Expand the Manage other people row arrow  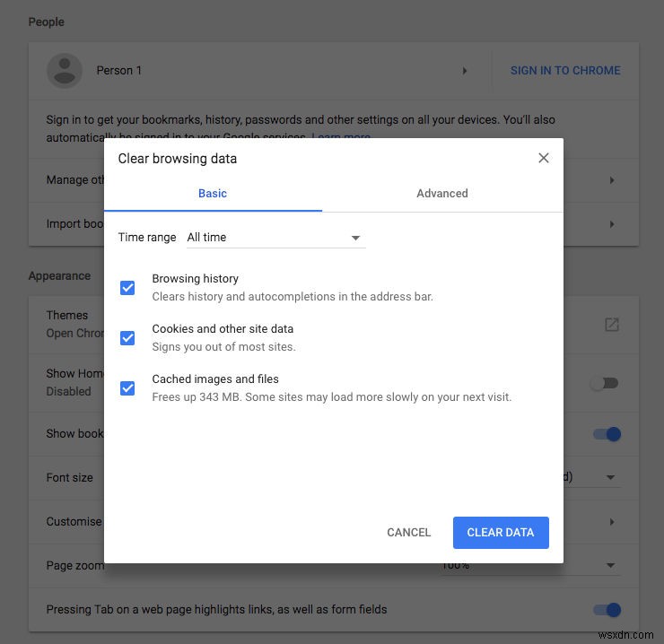pos(612,180)
